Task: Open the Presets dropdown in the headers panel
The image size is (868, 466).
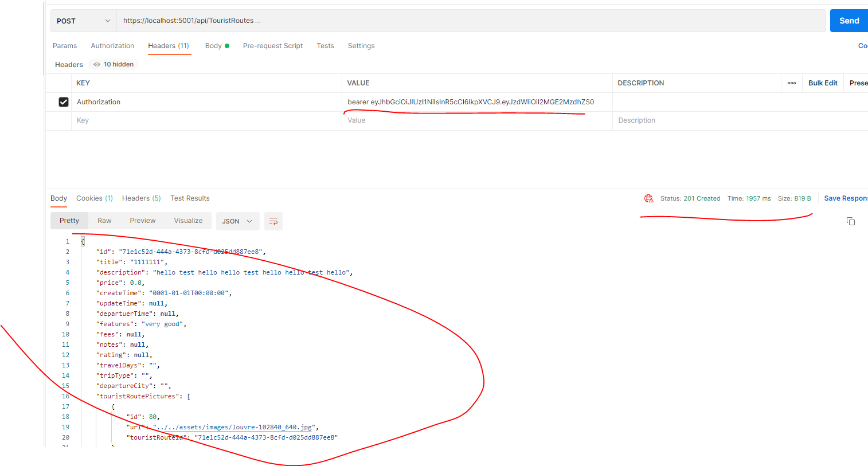Action: tap(858, 83)
